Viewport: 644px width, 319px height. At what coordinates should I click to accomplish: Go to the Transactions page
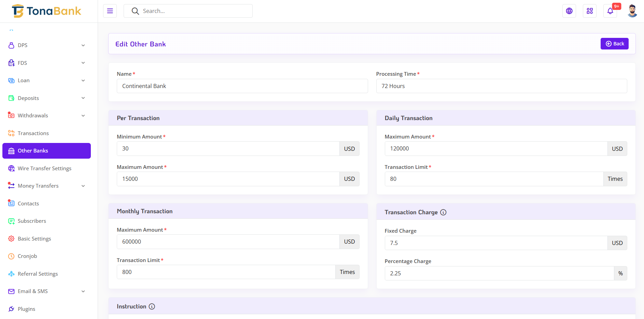pos(33,133)
